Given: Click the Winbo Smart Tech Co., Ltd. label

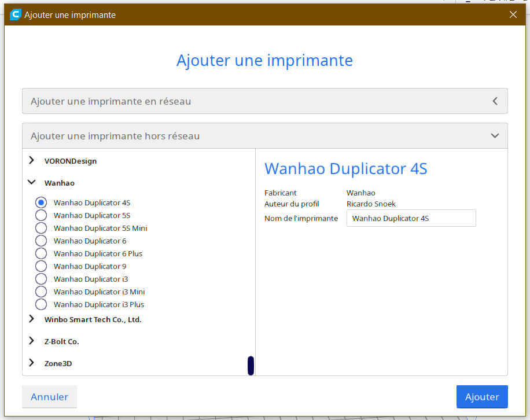Looking at the screenshot, I should 93,320.
